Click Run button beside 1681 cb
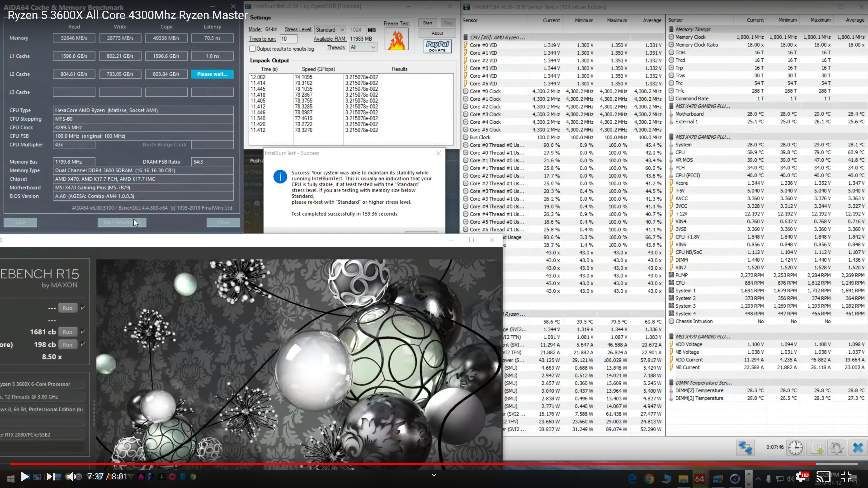This screenshot has height=488, width=868. pos(67,332)
